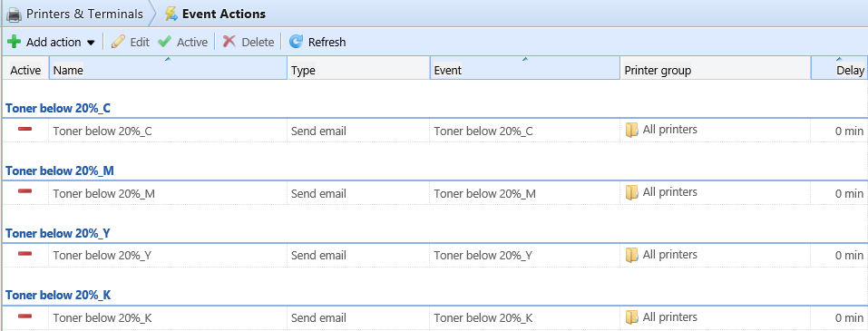Click 0 min delay in Toner below 20%_Y row

pyautogui.click(x=849, y=255)
